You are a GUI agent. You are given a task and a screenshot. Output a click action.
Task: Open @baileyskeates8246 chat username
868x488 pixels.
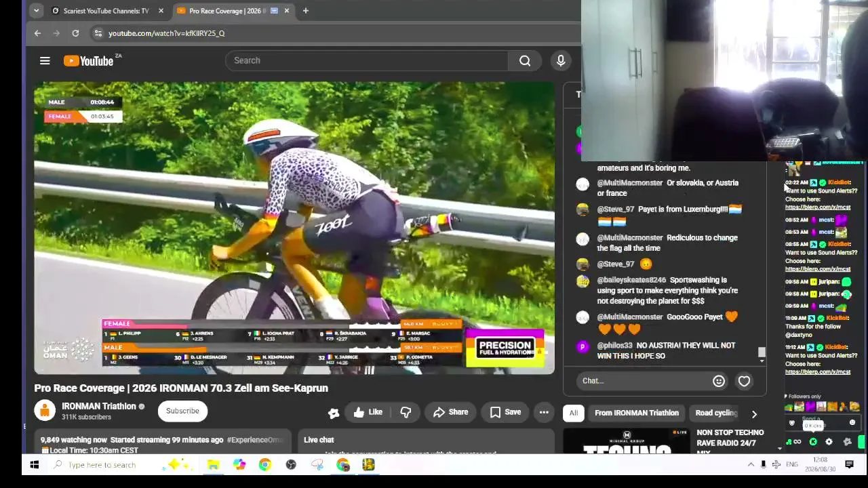631,280
